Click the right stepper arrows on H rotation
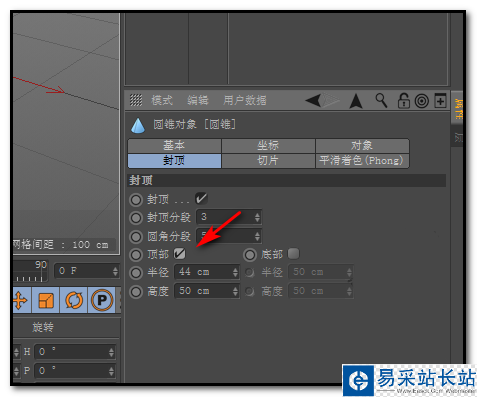 click(x=111, y=352)
